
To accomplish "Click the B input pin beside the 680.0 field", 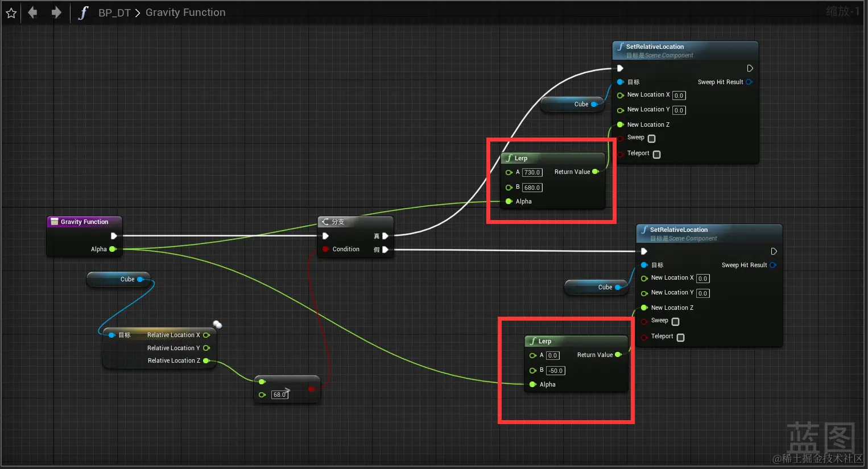I will pyautogui.click(x=509, y=188).
